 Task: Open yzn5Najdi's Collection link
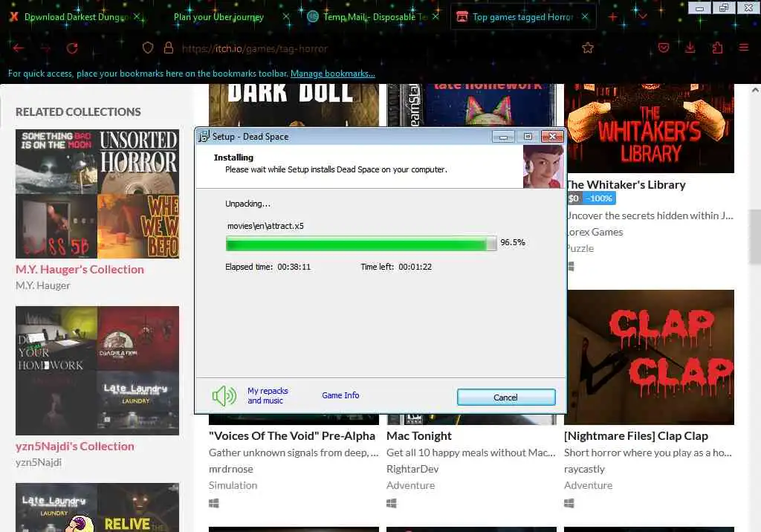point(75,446)
